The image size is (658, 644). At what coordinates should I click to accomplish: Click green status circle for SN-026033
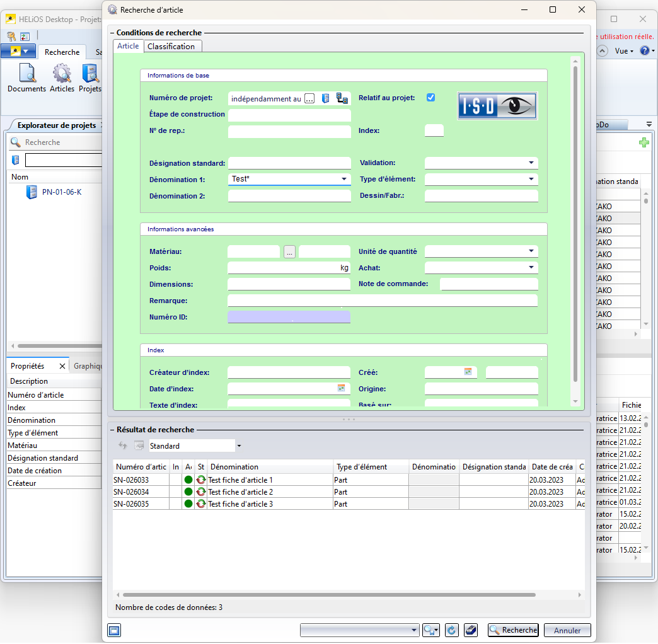[188, 480]
